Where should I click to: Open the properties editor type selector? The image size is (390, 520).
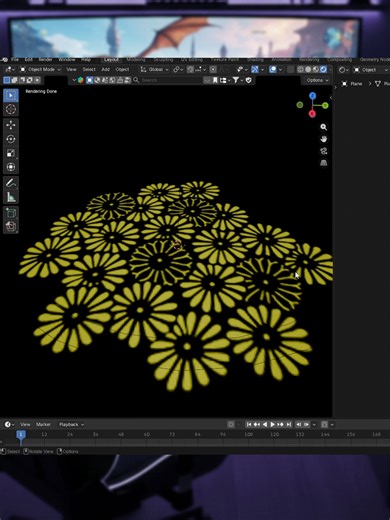(x=343, y=70)
